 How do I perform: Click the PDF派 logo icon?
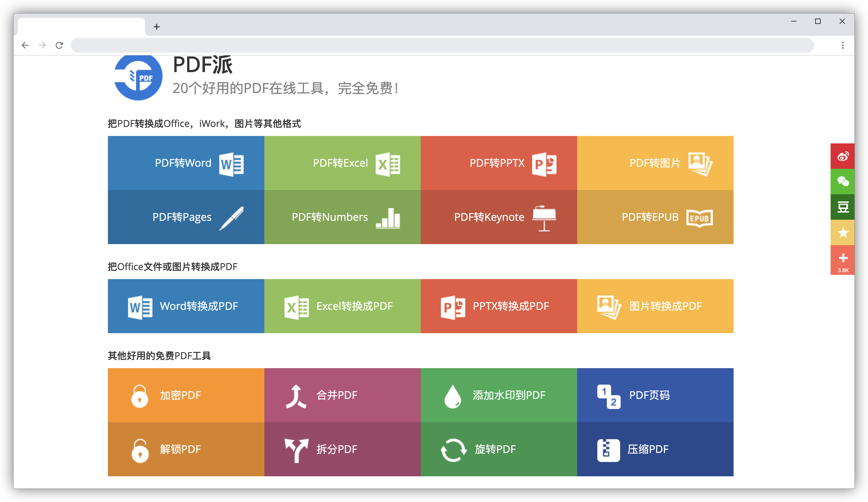138,77
